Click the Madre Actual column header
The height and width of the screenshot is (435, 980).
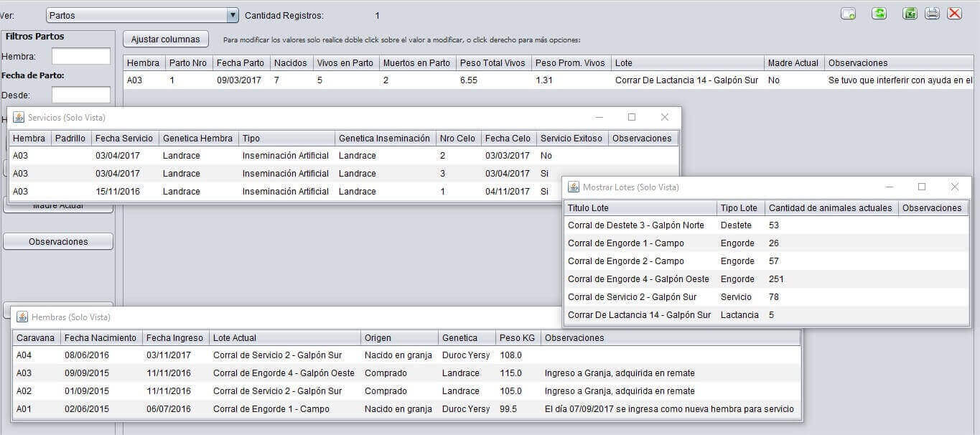(794, 63)
